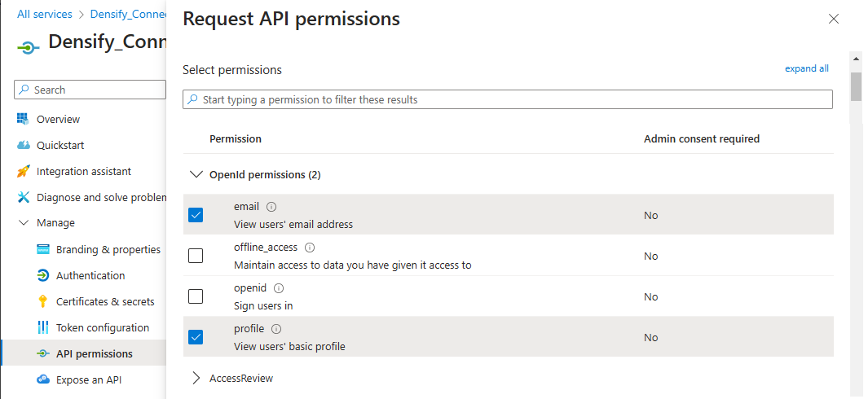Image resolution: width=868 pixels, height=399 pixels.
Task: Click the info icon next to openid
Action: [x=279, y=288]
